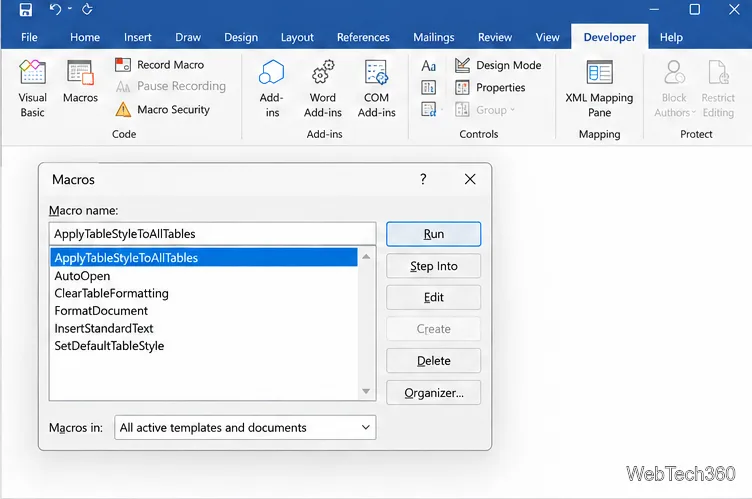Screen dimensions: 752x499
Task: Open control Properties
Action: [x=490, y=87]
